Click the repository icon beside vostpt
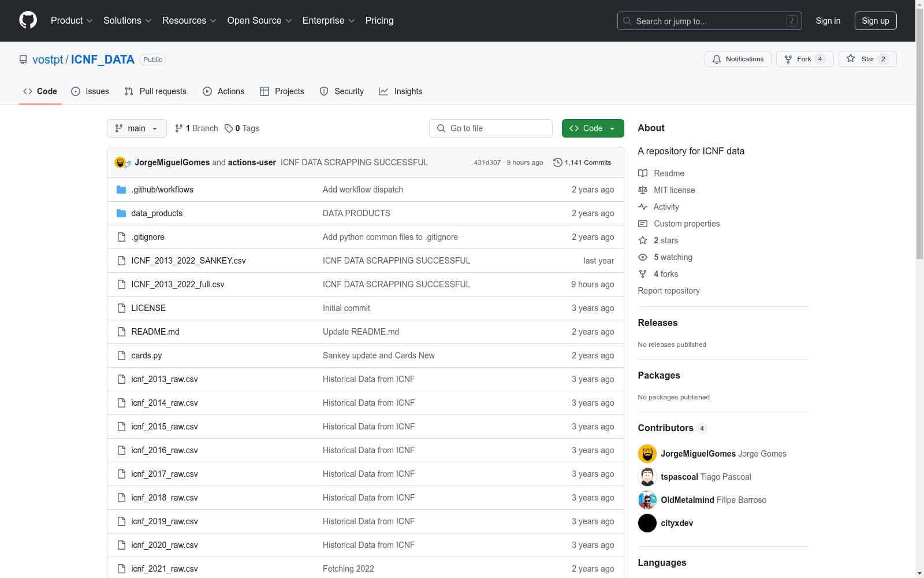The height and width of the screenshot is (578, 924). click(x=23, y=60)
